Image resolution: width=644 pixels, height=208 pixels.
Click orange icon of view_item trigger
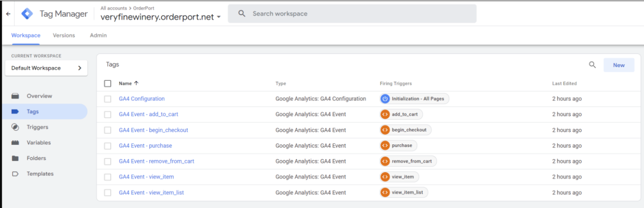[385, 177]
